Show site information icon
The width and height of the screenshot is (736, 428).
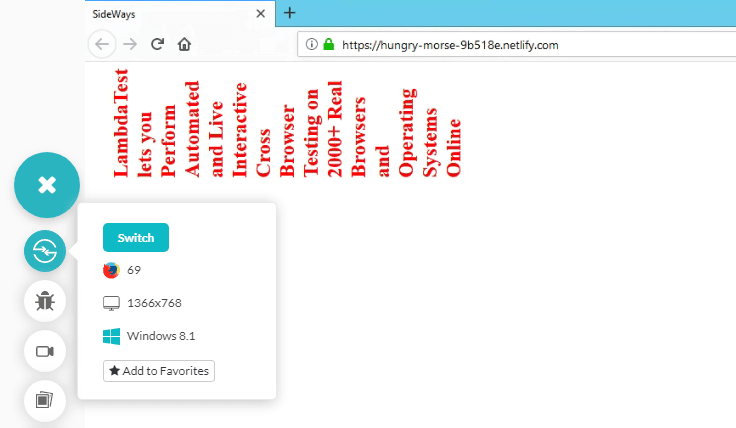coord(311,44)
